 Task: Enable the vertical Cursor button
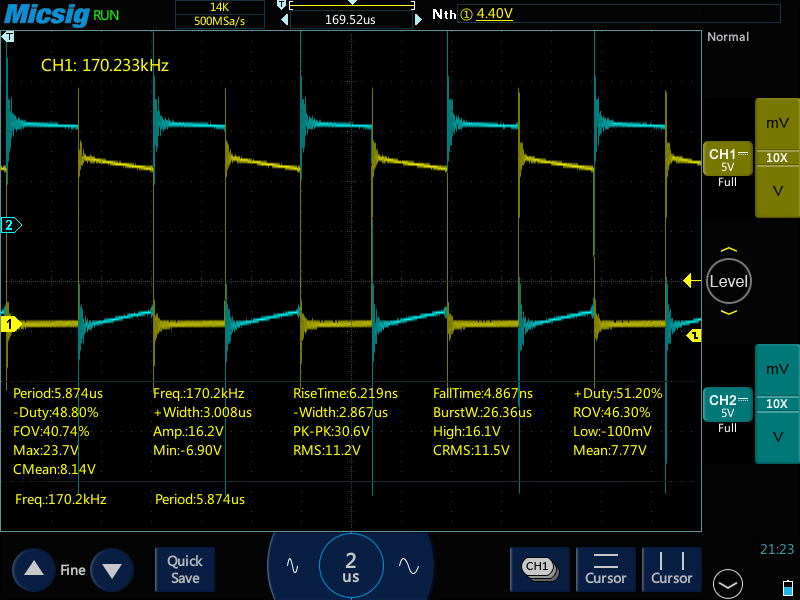click(671, 569)
